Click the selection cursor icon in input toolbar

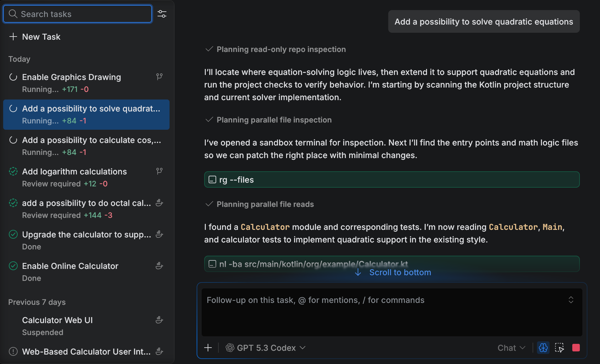click(x=559, y=348)
